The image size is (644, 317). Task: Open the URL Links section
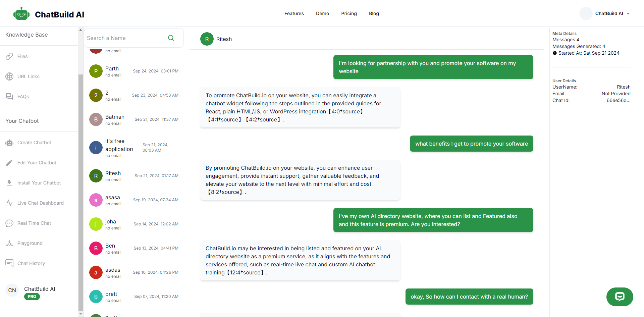pos(10,76)
